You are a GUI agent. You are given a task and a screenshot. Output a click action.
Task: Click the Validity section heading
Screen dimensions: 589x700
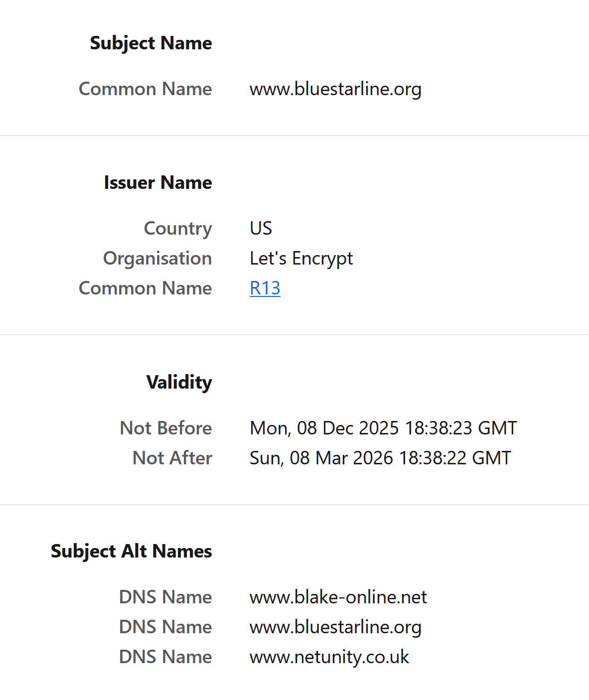(x=179, y=382)
